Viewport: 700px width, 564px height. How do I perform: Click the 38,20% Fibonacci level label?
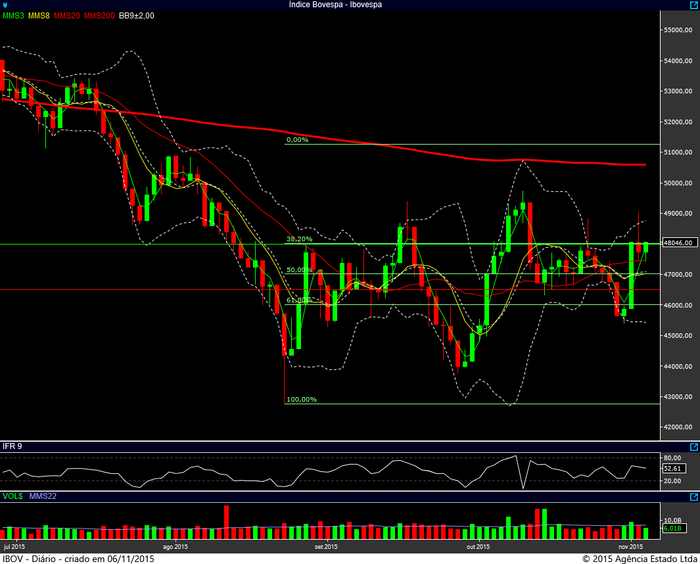(299, 239)
